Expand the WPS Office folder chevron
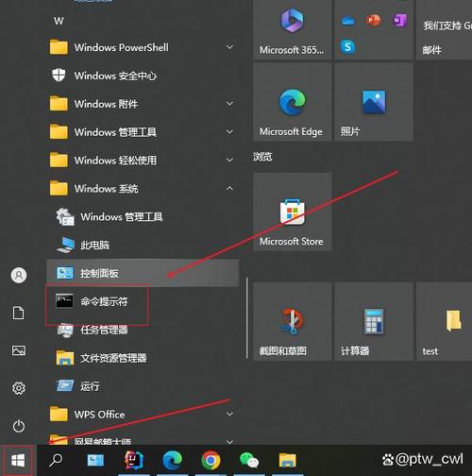 (230, 414)
